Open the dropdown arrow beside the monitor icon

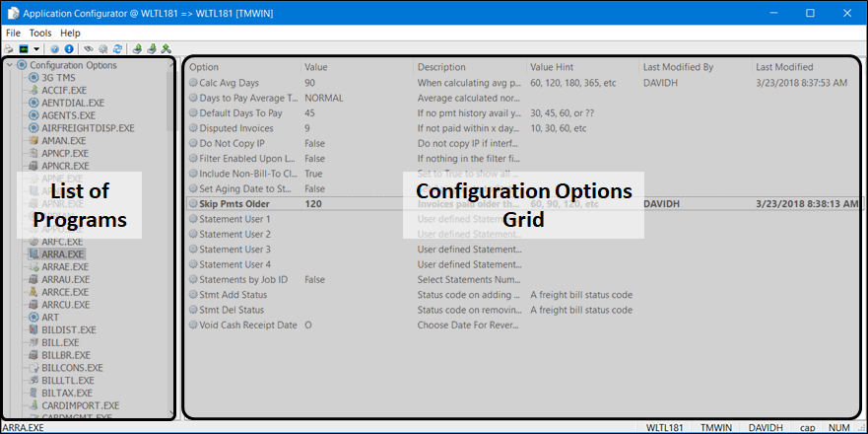click(x=36, y=48)
